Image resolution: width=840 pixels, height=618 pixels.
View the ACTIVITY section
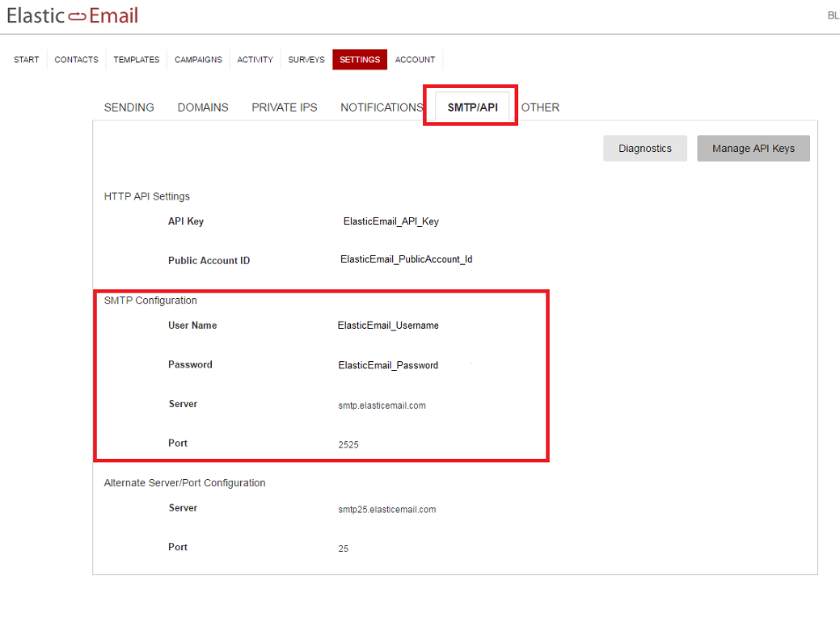(255, 59)
